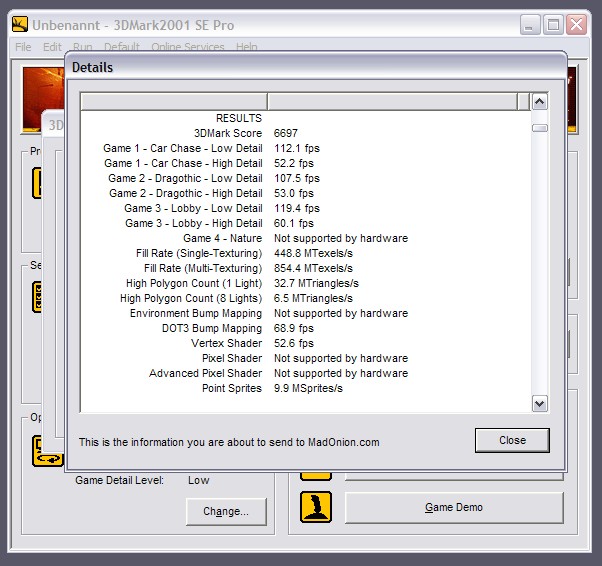Select the 'Game 1 - Car Chase - High Detail' row

tap(305, 163)
